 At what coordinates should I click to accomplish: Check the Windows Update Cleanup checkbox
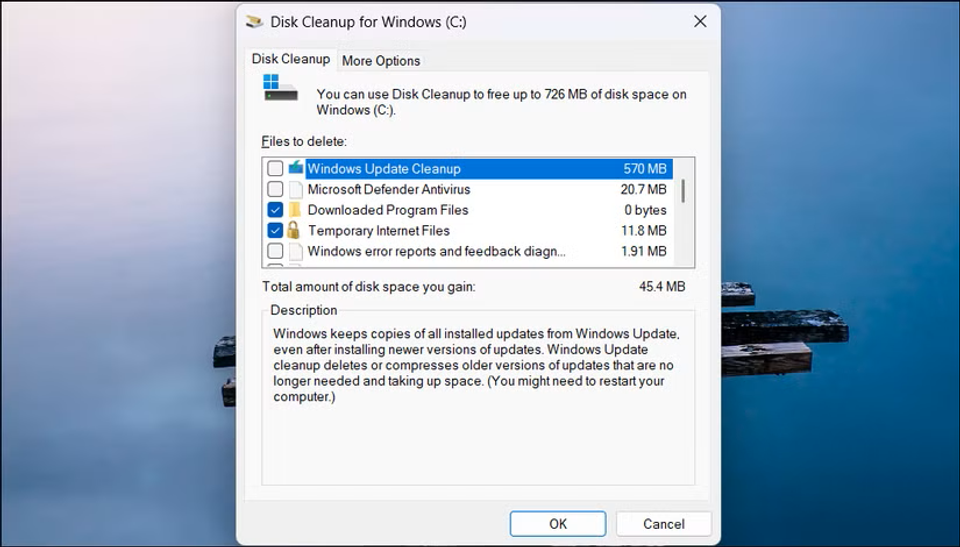pos(276,168)
